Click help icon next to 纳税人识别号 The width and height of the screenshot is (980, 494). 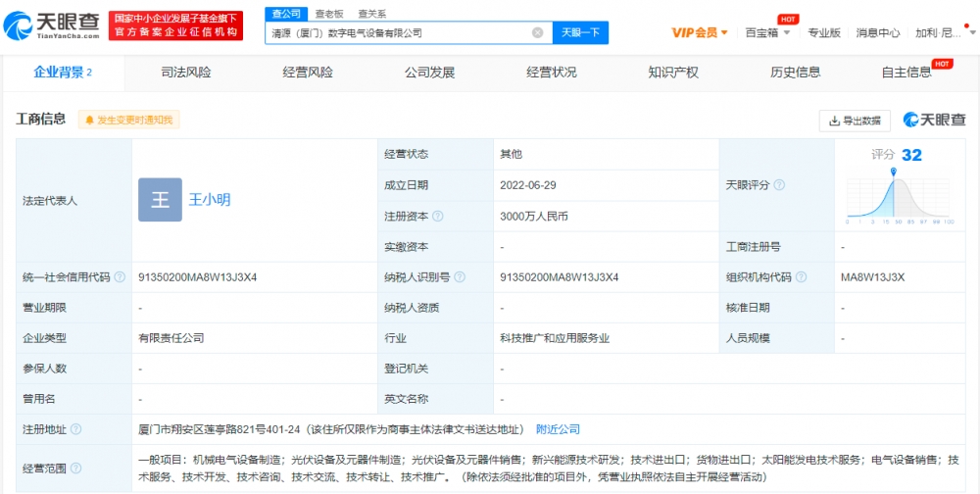tap(458, 277)
